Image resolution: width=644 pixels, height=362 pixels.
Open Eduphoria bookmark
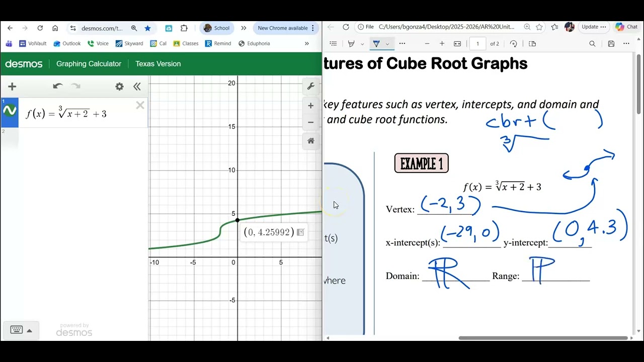(x=254, y=44)
